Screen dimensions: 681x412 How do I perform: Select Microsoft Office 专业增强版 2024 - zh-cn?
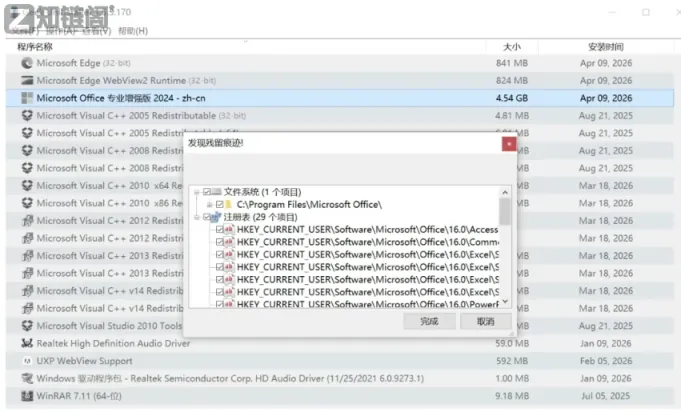121,98
